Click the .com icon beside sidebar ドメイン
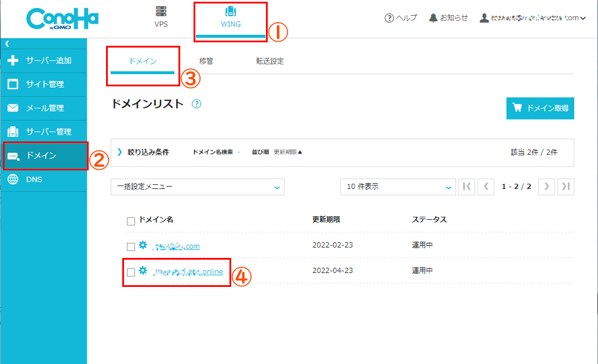 pos(13,156)
